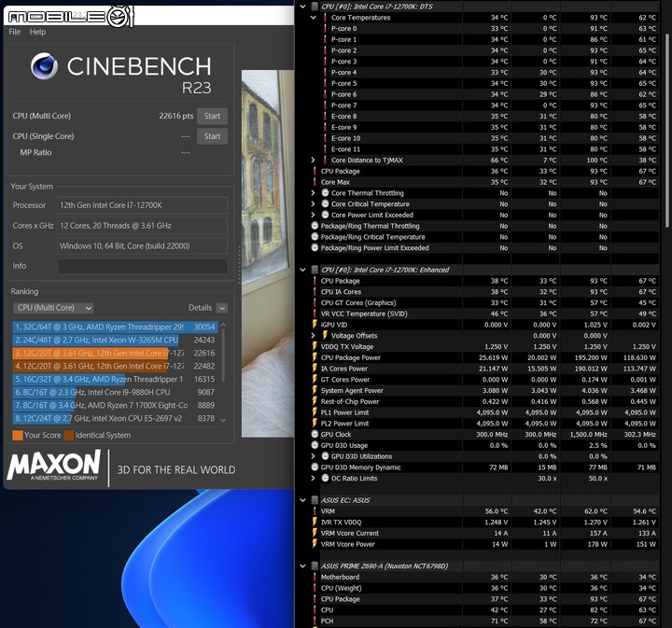Expand the ranking Details dropdown arrow
Viewport: 672px width, 628px height.
(x=222, y=308)
